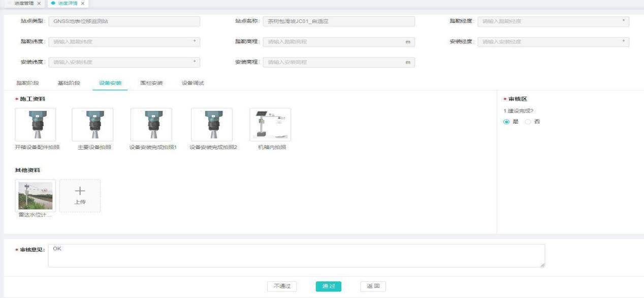Click the 通过 approve button
The height and width of the screenshot is (298, 644).
click(328, 286)
